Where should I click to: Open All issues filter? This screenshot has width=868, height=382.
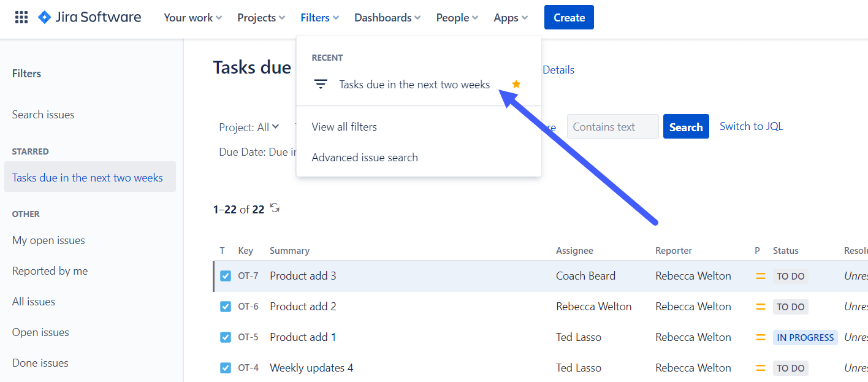click(34, 302)
